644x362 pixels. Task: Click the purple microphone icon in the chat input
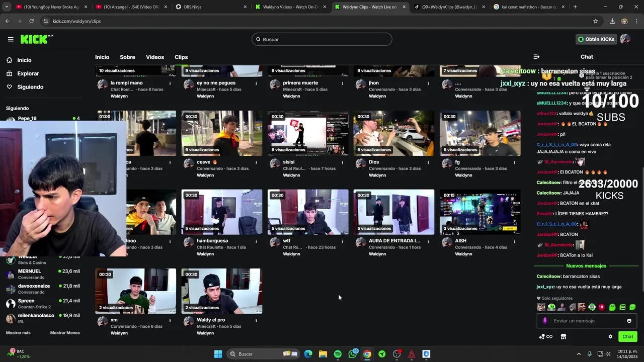tap(545, 321)
